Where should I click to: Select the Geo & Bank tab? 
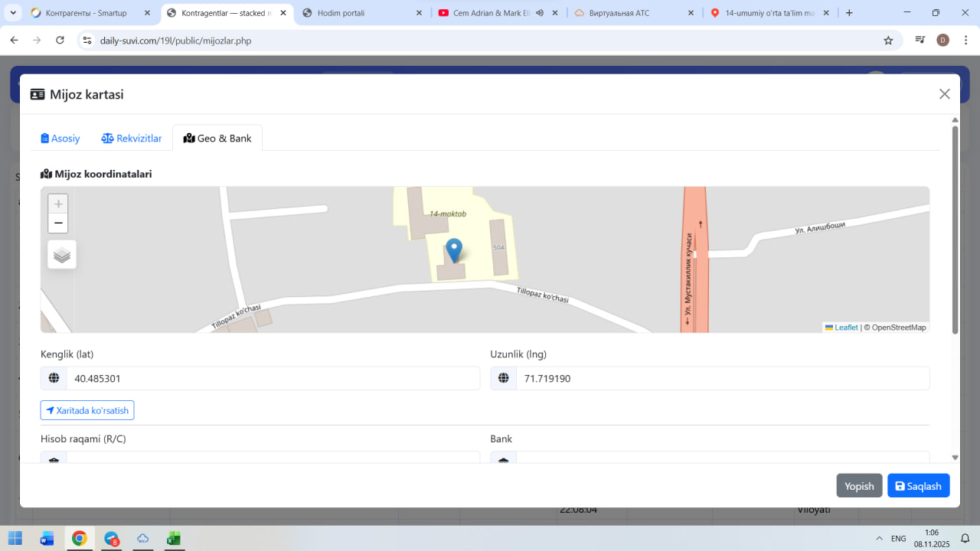pyautogui.click(x=217, y=139)
